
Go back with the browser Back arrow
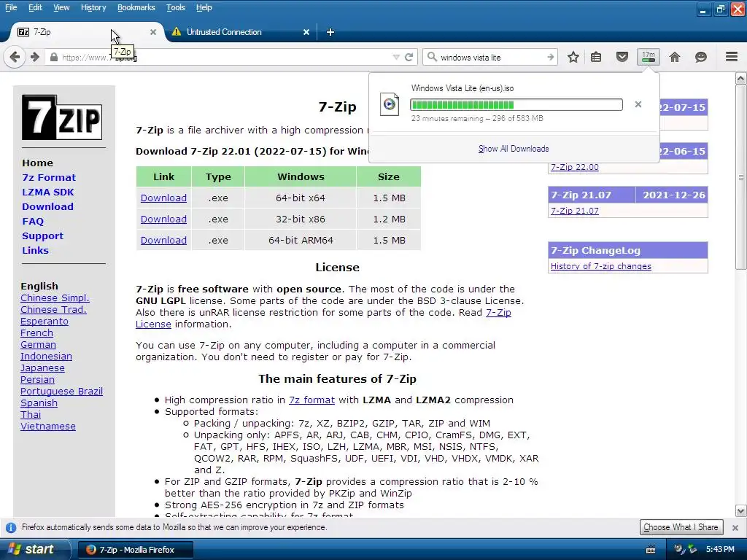15,57
